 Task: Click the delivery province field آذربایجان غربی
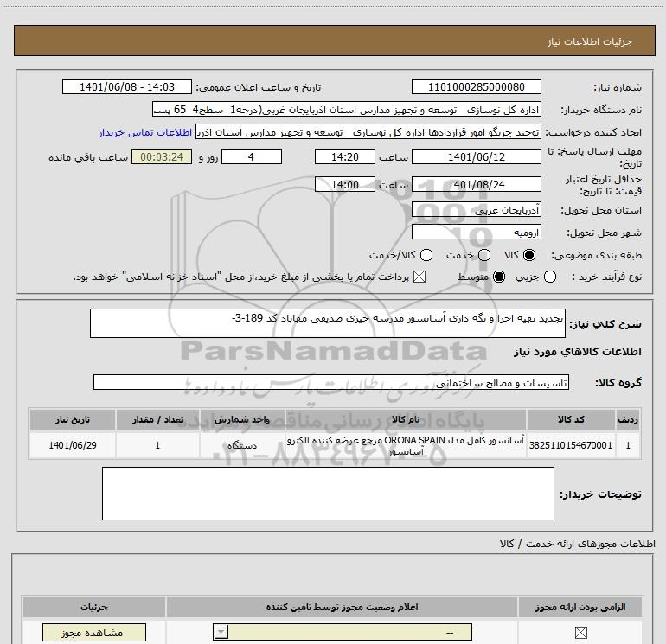click(x=476, y=210)
